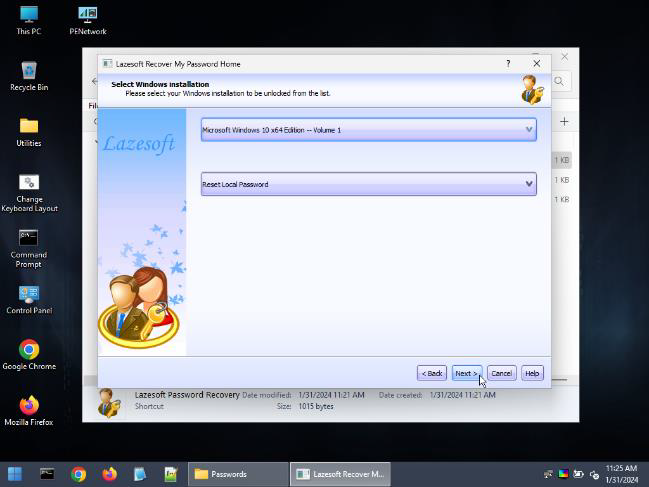The width and height of the screenshot is (649, 487).
Task: Select Change Keyboard Layout desktop icon
Action: tap(29, 193)
